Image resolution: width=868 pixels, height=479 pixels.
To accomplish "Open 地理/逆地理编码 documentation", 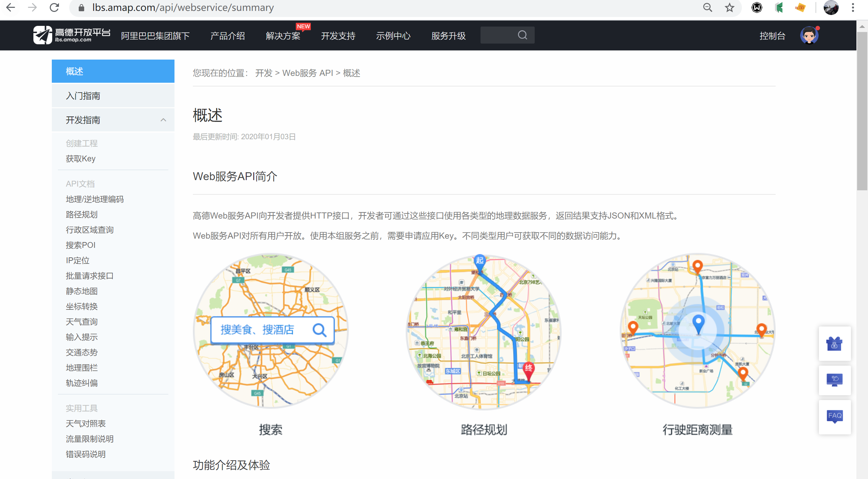I will 95,199.
